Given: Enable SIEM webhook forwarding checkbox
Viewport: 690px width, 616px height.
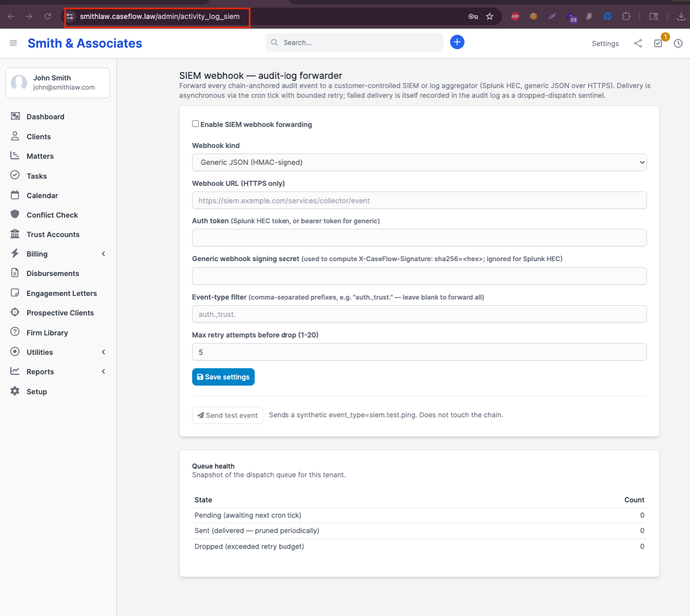Looking at the screenshot, I should (195, 123).
